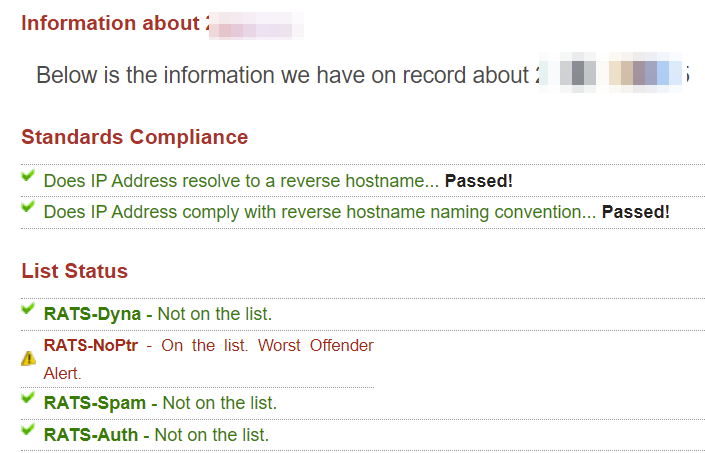Click the 'Alert.' text under RATS-NoPtr

click(x=62, y=373)
